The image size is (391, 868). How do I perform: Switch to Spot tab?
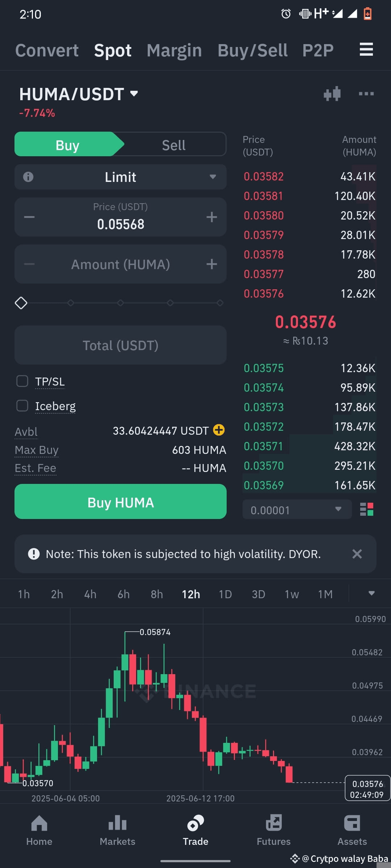coord(113,50)
